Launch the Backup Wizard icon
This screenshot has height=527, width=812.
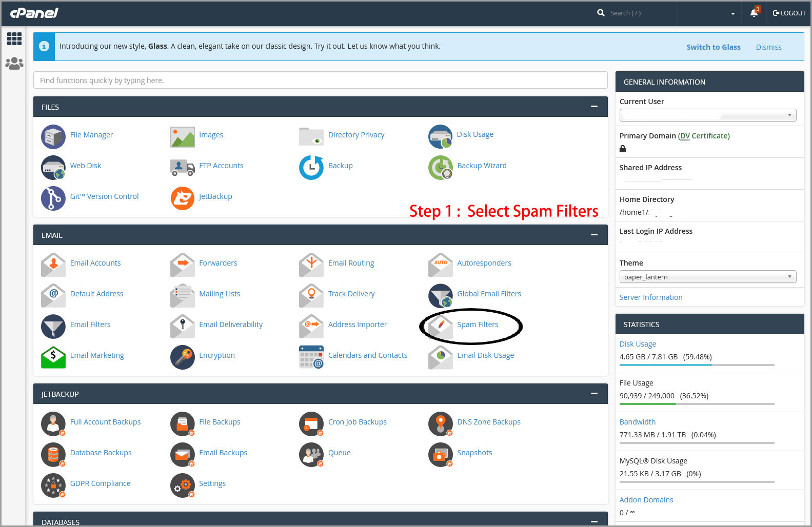(441, 168)
